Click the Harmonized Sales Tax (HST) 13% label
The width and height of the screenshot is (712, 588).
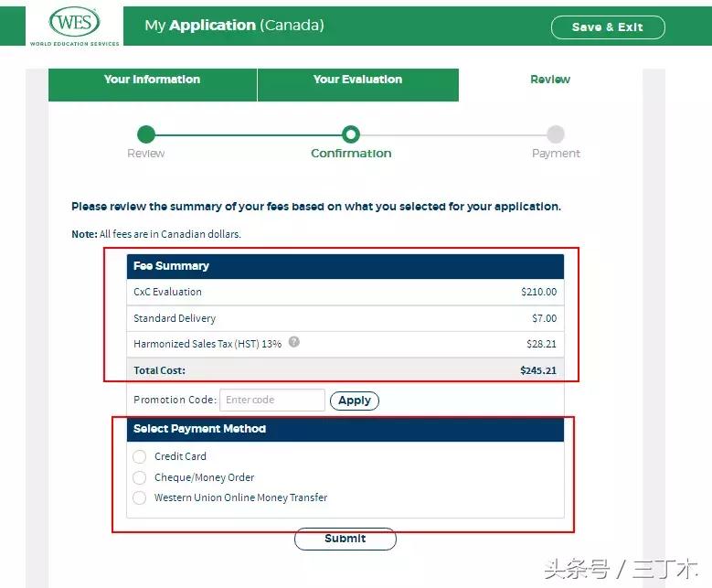coord(207,344)
